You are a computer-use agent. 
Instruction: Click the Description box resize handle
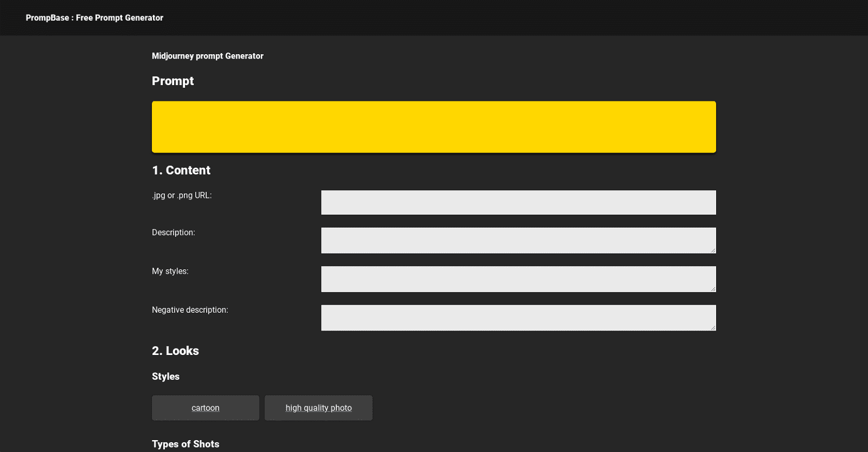point(713,250)
